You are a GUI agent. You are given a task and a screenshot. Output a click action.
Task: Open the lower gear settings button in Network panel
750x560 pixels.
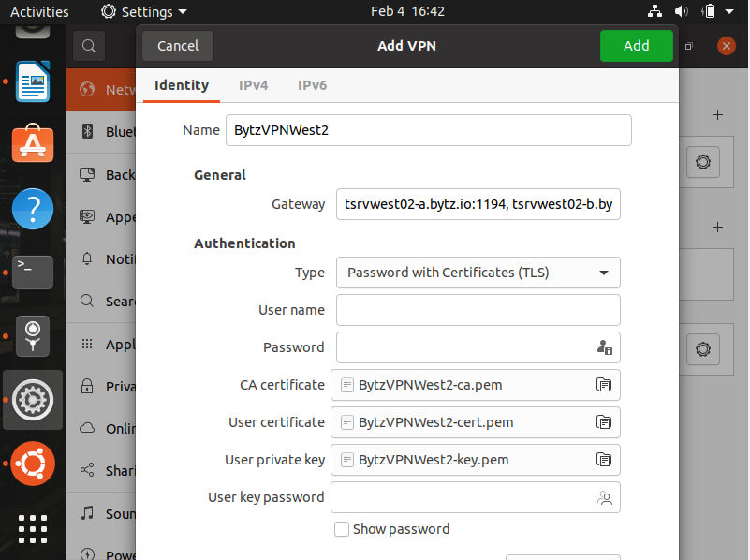click(x=703, y=349)
